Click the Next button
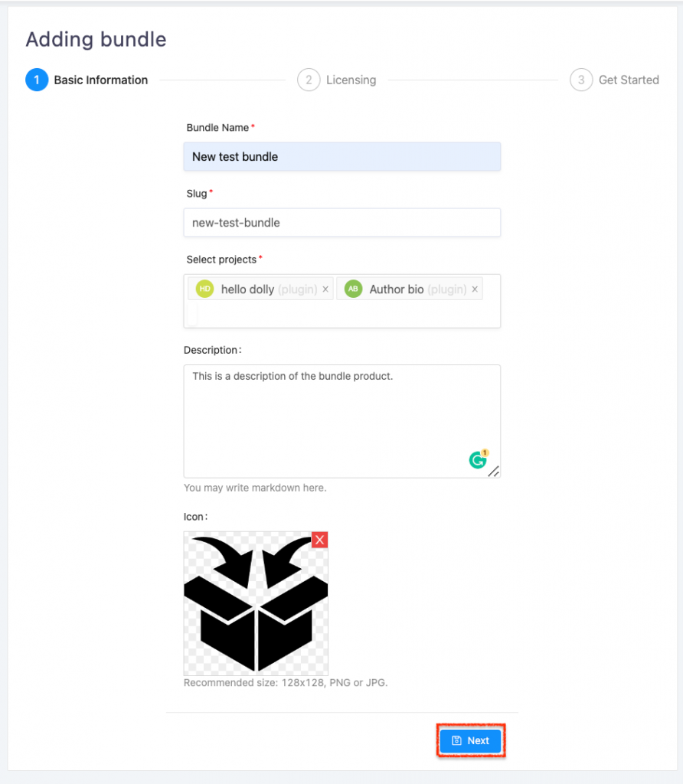This screenshot has height=784, width=683. coord(470,740)
